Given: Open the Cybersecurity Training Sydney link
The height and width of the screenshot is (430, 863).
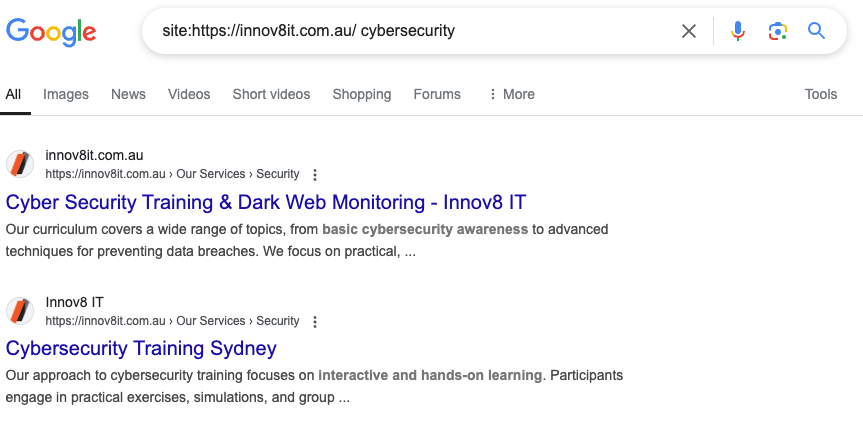Looking at the screenshot, I should 141,349.
